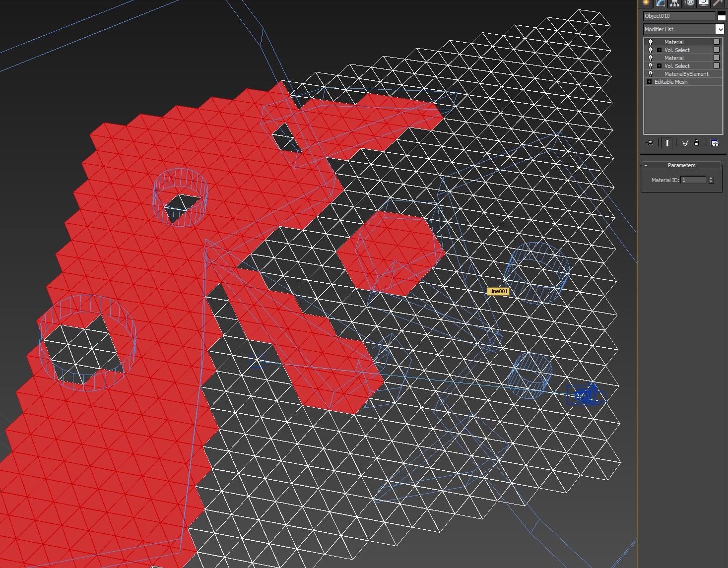Expand the upper Vol. Select sub-objects

click(x=659, y=50)
